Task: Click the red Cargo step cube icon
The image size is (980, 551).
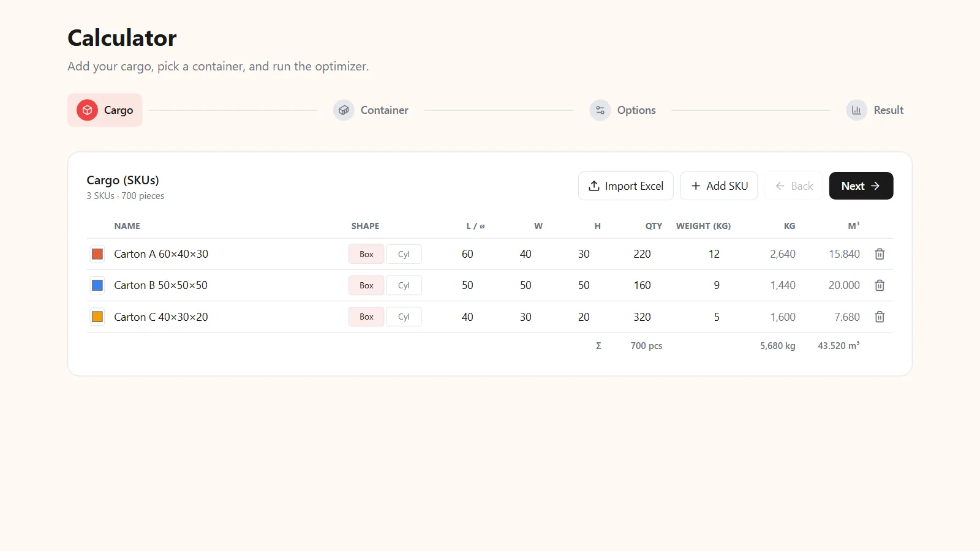Action: (87, 110)
